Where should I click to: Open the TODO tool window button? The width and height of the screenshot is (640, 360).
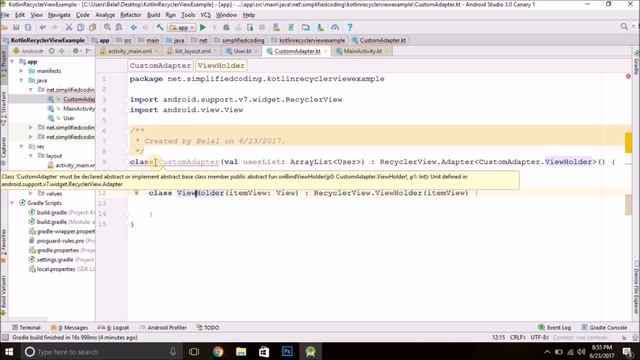[208, 327]
